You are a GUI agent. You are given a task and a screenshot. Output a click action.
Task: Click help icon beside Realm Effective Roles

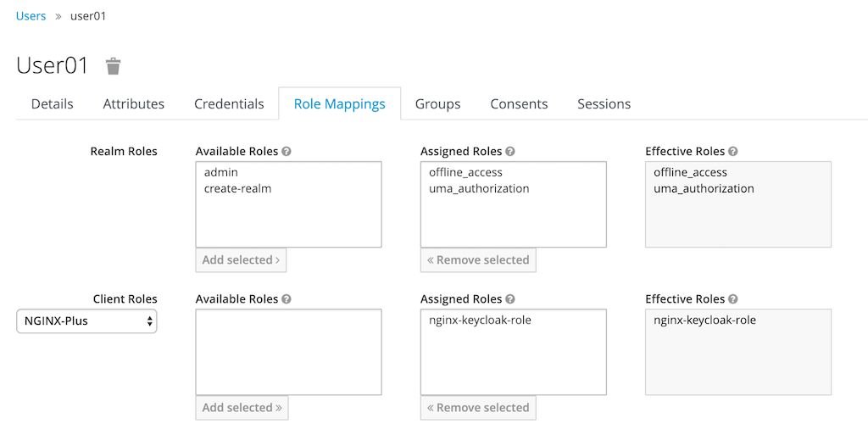[x=733, y=152]
